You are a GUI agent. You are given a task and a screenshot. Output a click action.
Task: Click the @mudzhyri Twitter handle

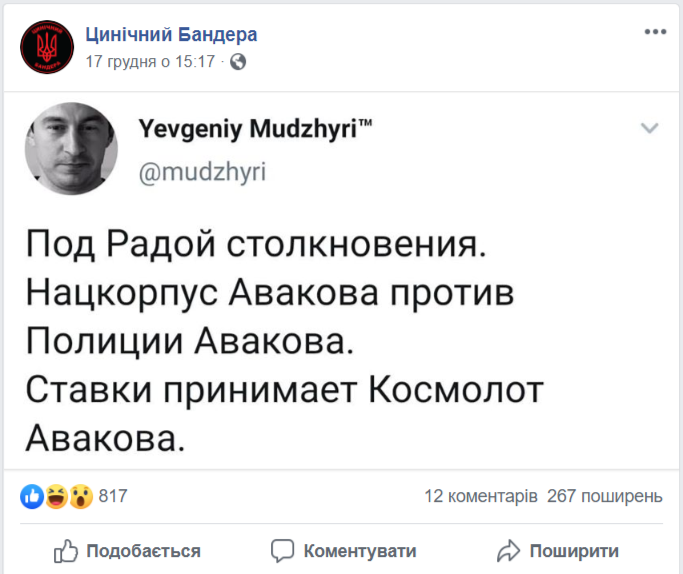tap(200, 170)
